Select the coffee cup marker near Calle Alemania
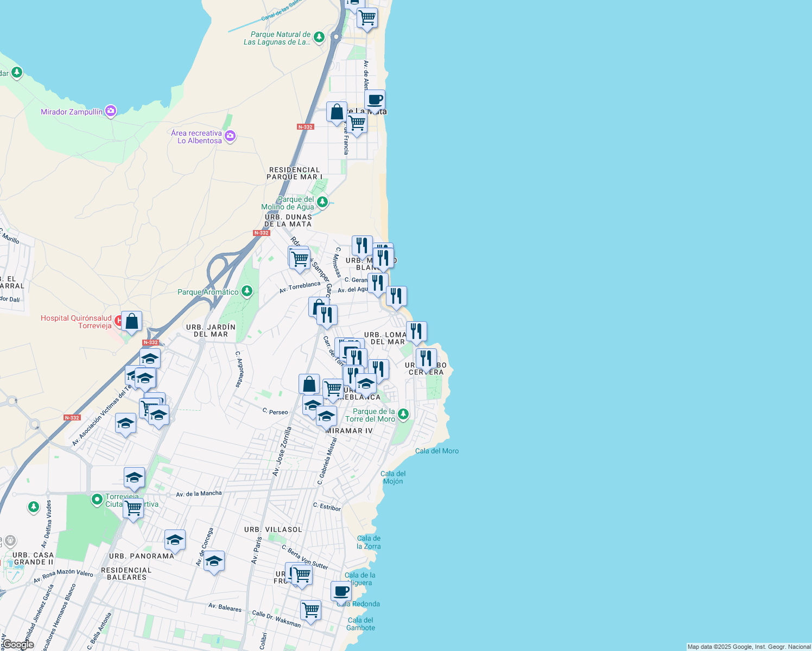The image size is (812, 651). point(375,99)
